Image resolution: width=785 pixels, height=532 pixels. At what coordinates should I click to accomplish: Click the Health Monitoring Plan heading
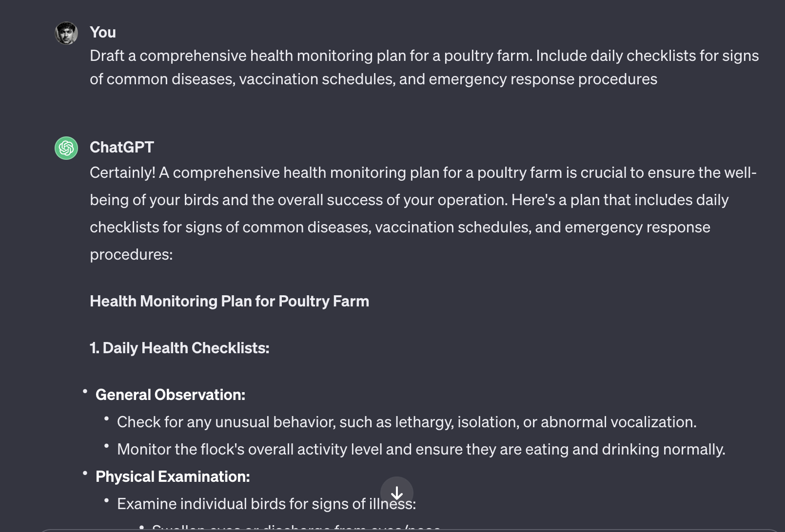229,301
